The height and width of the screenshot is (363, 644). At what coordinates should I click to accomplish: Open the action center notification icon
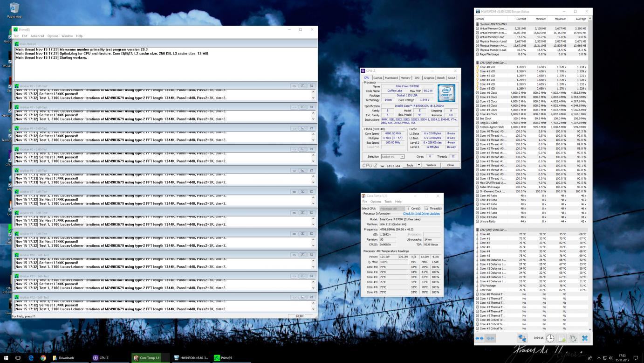[635, 358]
